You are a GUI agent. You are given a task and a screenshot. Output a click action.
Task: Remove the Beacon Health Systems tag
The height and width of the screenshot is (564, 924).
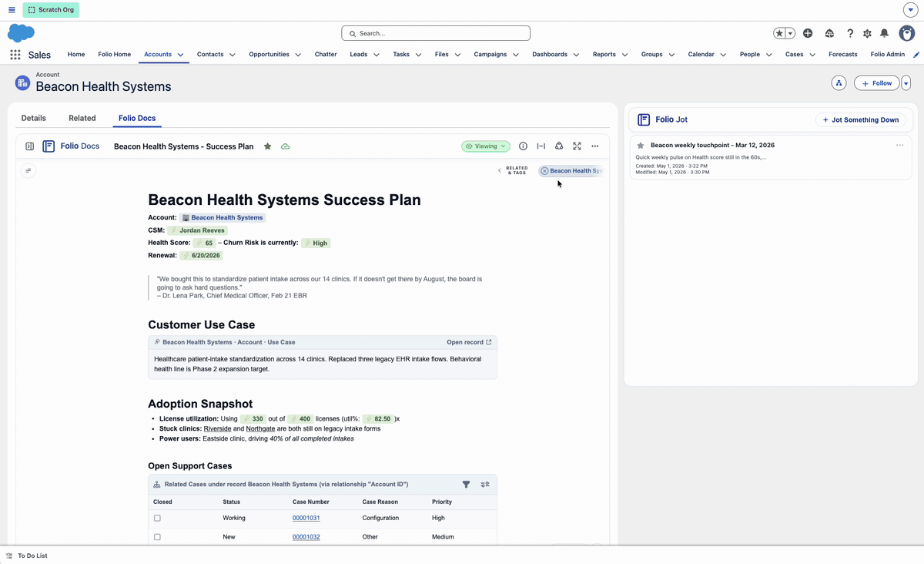coord(544,171)
